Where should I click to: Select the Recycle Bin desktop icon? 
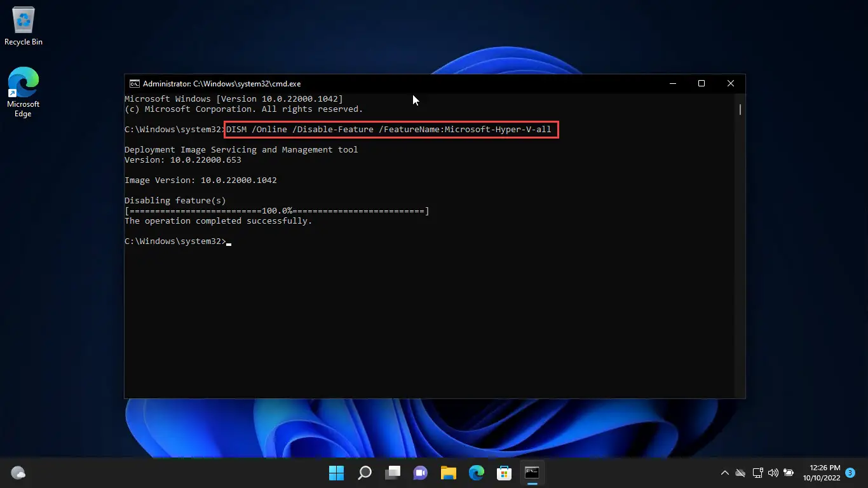[x=24, y=26]
